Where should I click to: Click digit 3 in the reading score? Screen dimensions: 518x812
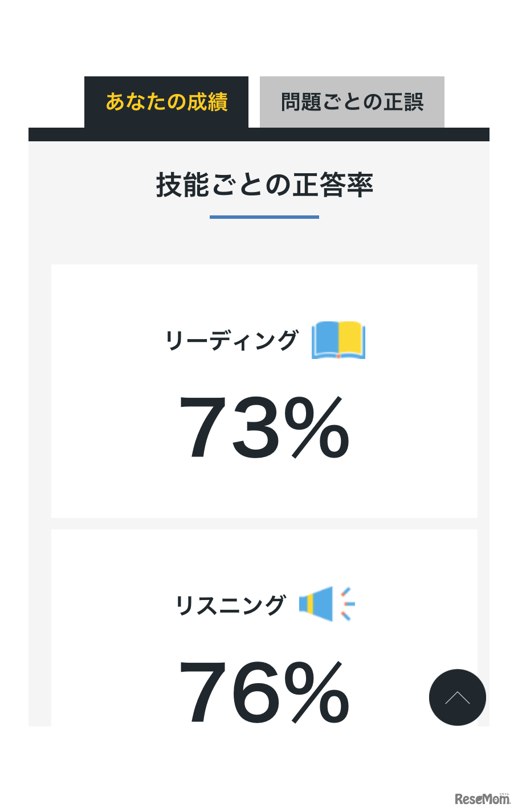[252, 427]
